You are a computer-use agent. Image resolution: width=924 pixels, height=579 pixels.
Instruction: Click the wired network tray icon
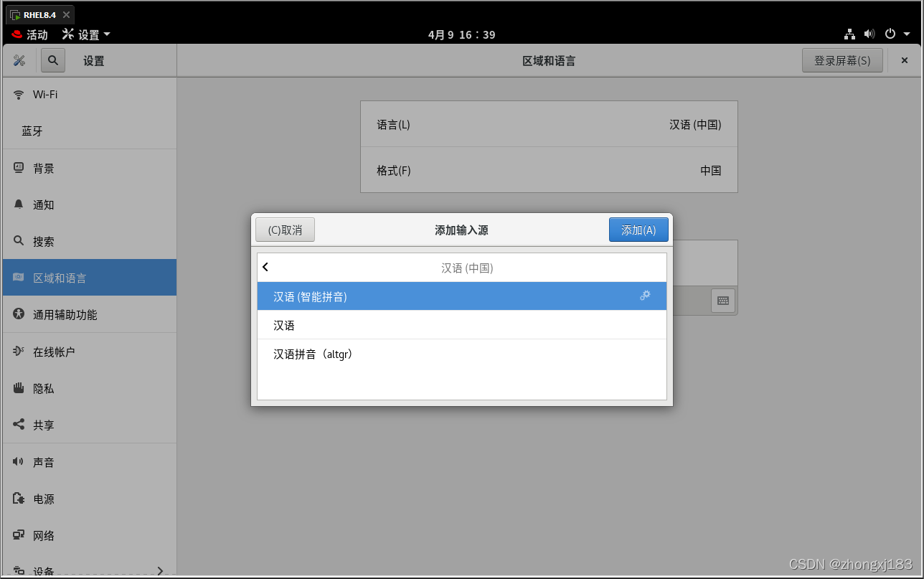849,34
